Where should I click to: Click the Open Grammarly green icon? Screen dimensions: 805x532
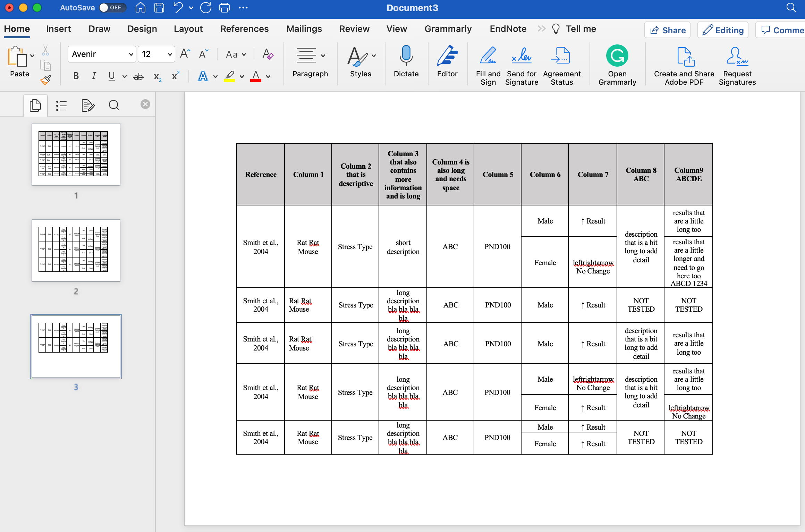[617, 56]
